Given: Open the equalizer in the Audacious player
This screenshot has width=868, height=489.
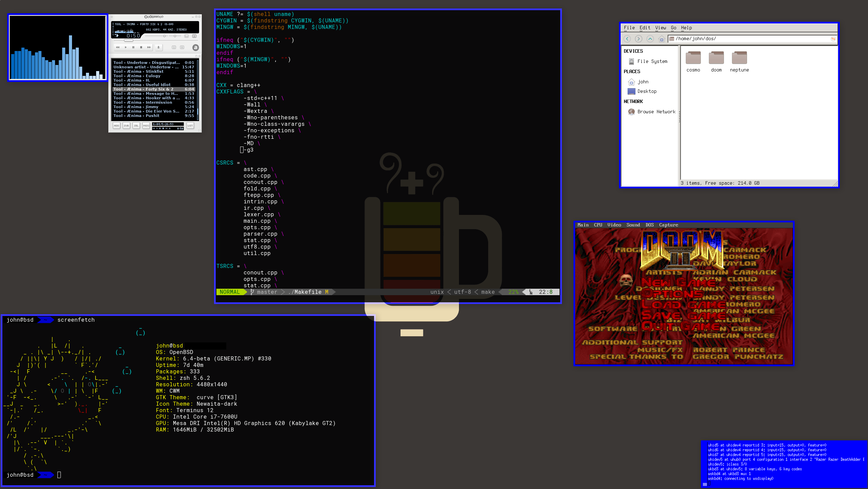Looking at the screenshot, I should 187,36.
